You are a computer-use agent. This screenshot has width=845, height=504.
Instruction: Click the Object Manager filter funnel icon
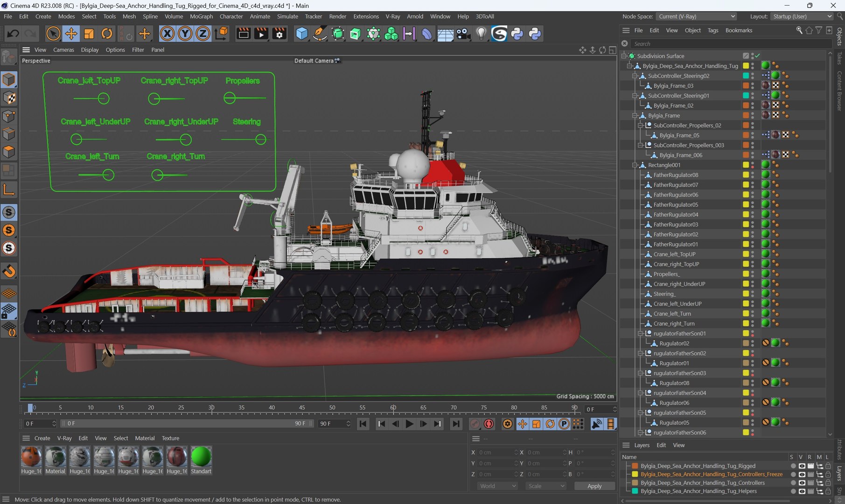(x=819, y=30)
